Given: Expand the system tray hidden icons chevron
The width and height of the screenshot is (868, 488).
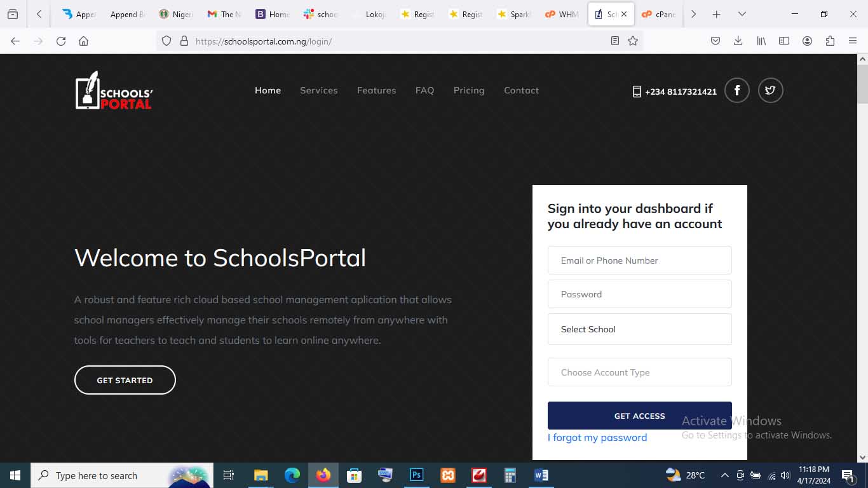Looking at the screenshot, I should pyautogui.click(x=724, y=475).
